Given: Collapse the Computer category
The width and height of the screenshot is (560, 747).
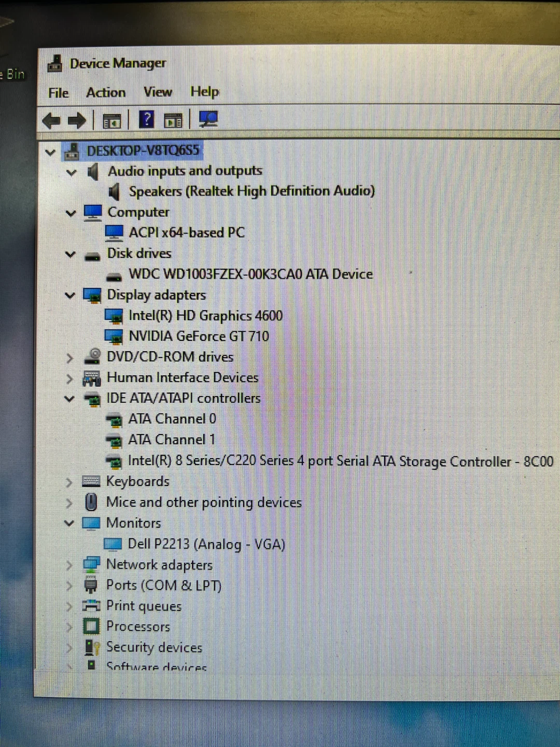Looking at the screenshot, I should click(71, 213).
